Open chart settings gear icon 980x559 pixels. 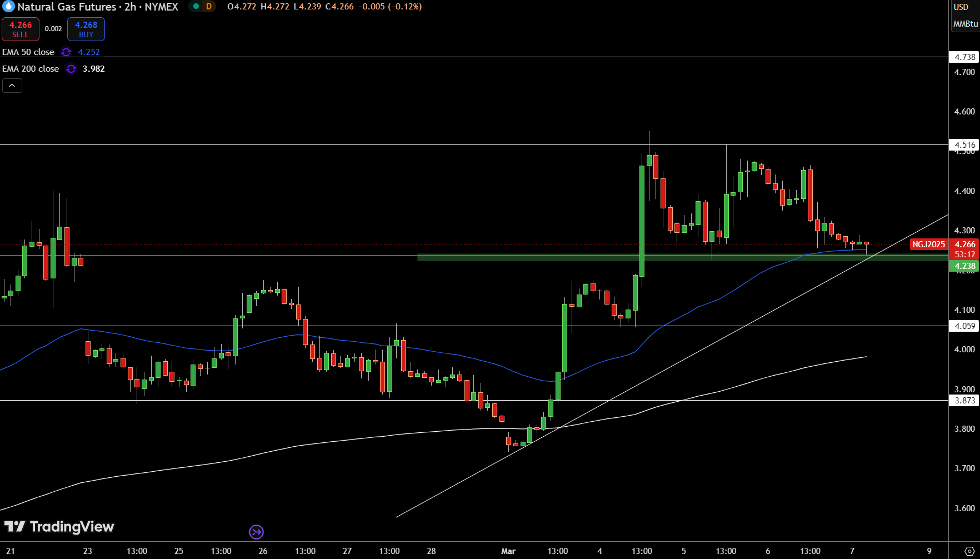tap(970, 551)
